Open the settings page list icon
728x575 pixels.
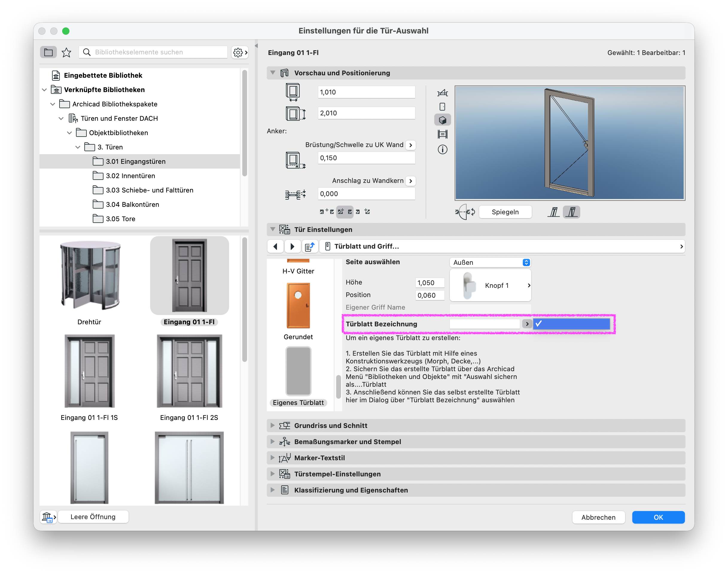(x=310, y=247)
